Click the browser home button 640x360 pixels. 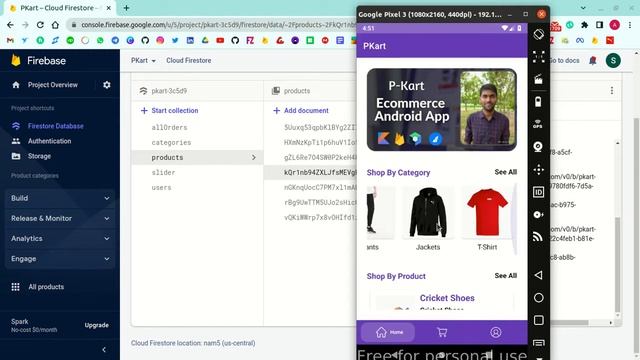(55, 25)
